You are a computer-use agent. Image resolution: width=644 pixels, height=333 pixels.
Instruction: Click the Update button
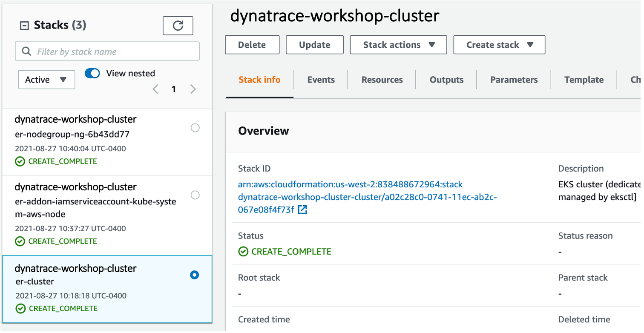(315, 45)
